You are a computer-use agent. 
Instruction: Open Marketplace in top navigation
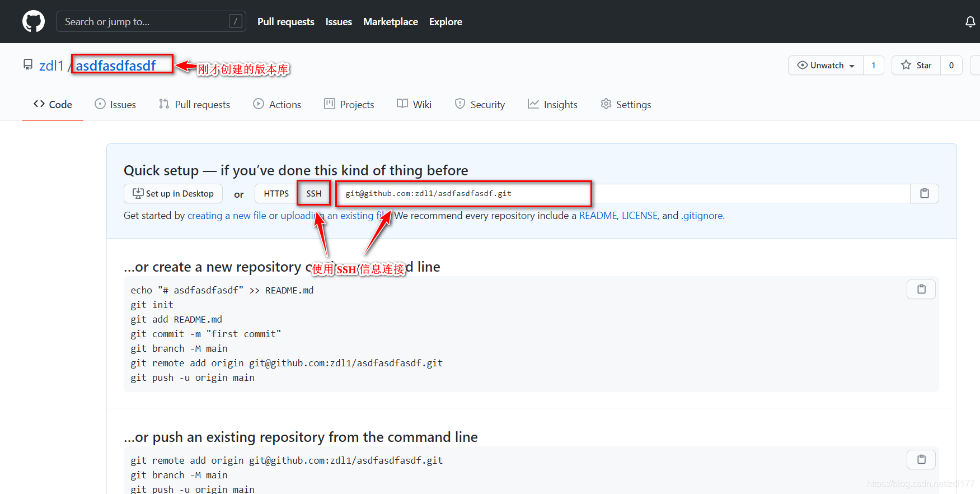(x=391, y=22)
